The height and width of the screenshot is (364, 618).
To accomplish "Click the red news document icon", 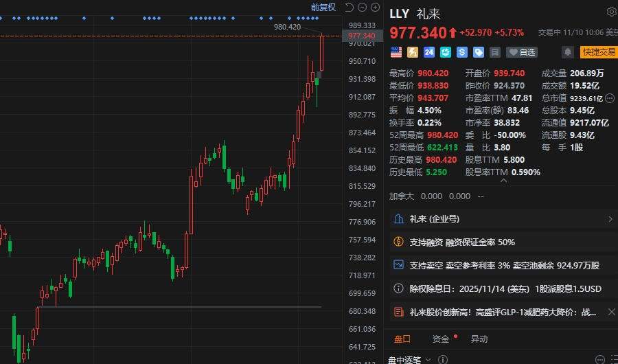I will coord(398,312).
